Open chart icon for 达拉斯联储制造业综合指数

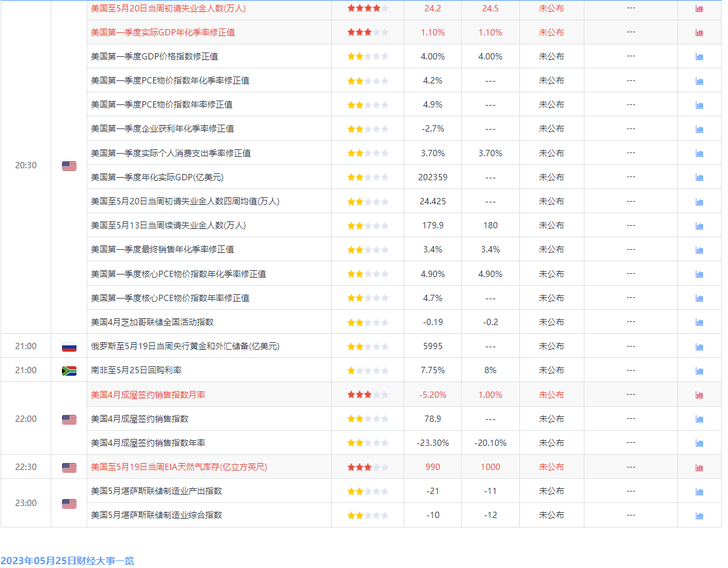tap(699, 516)
